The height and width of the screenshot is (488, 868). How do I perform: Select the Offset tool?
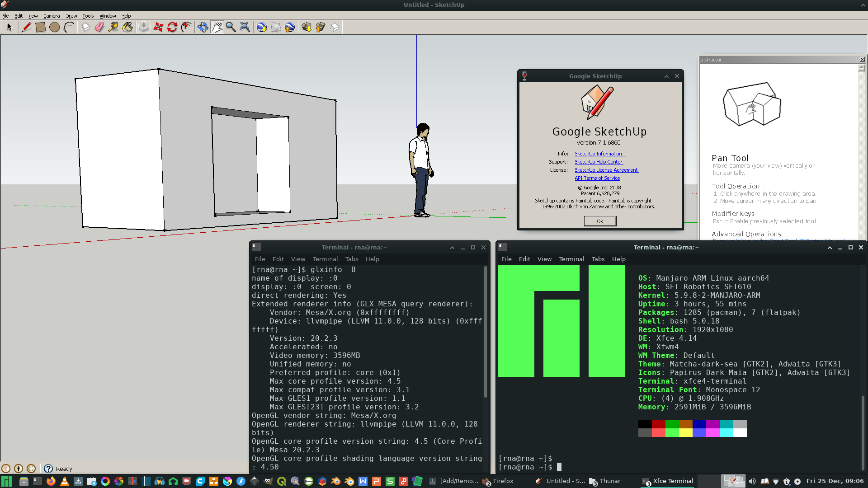pos(186,27)
